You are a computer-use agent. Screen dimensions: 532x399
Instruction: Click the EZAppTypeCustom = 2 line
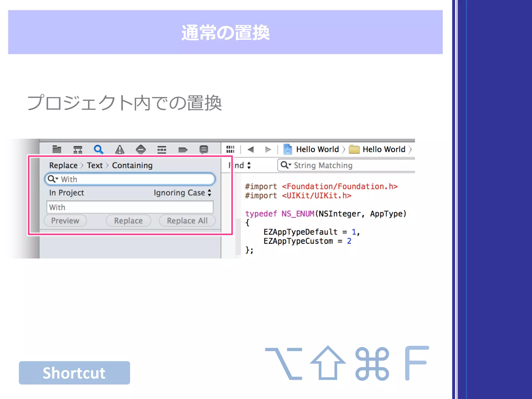pos(308,241)
